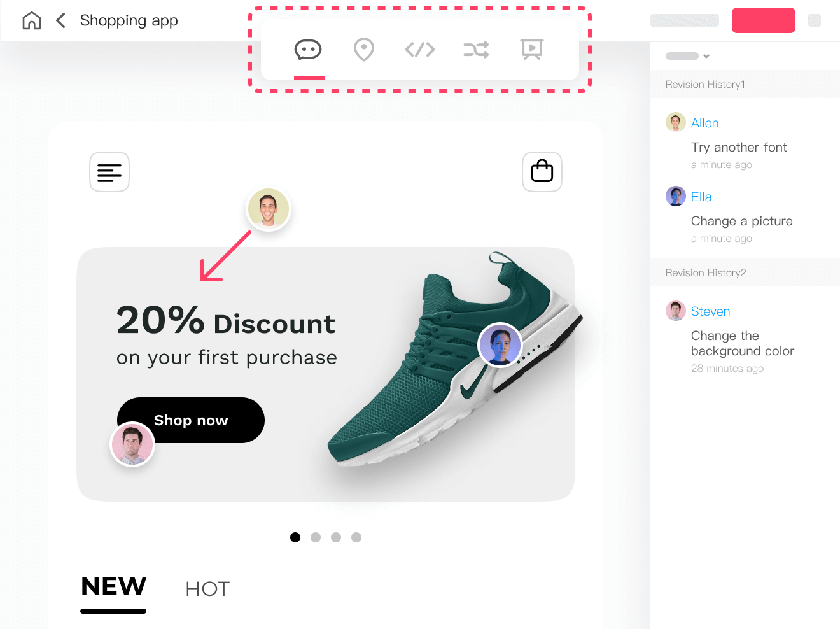Image resolution: width=840 pixels, height=629 pixels.
Task: Open Allen's user name link
Action: point(705,123)
